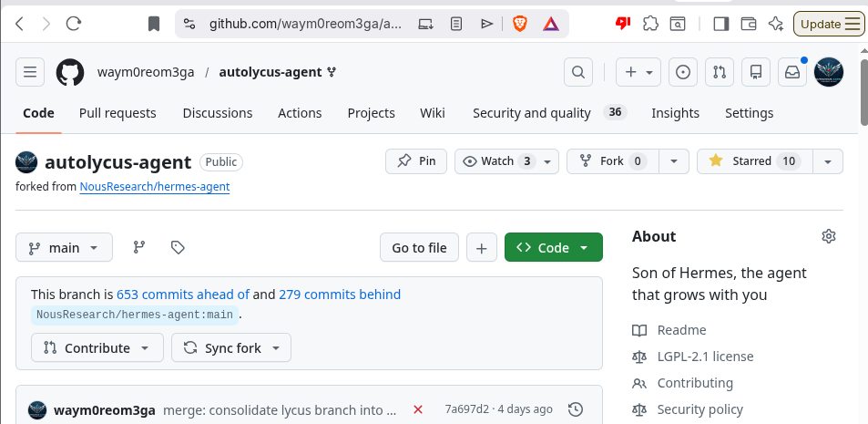Screen dimensions: 868x424
Task: Reload the page with the refresh icon
Action: click(x=74, y=24)
